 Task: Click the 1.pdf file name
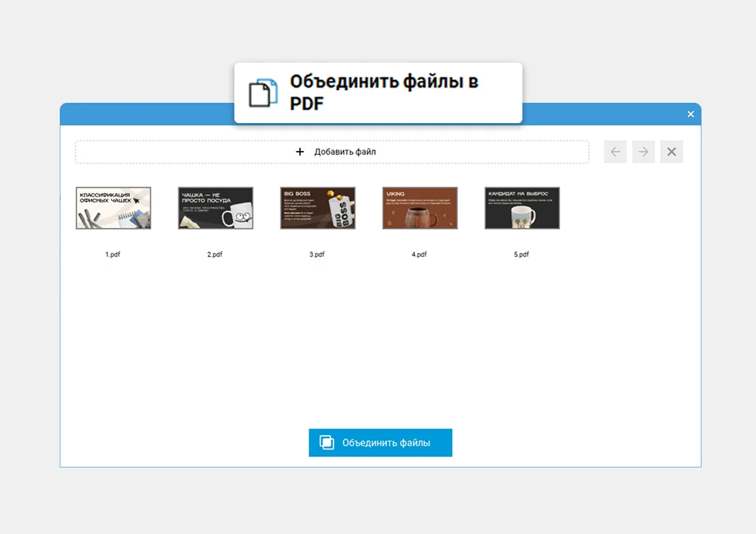coord(113,255)
